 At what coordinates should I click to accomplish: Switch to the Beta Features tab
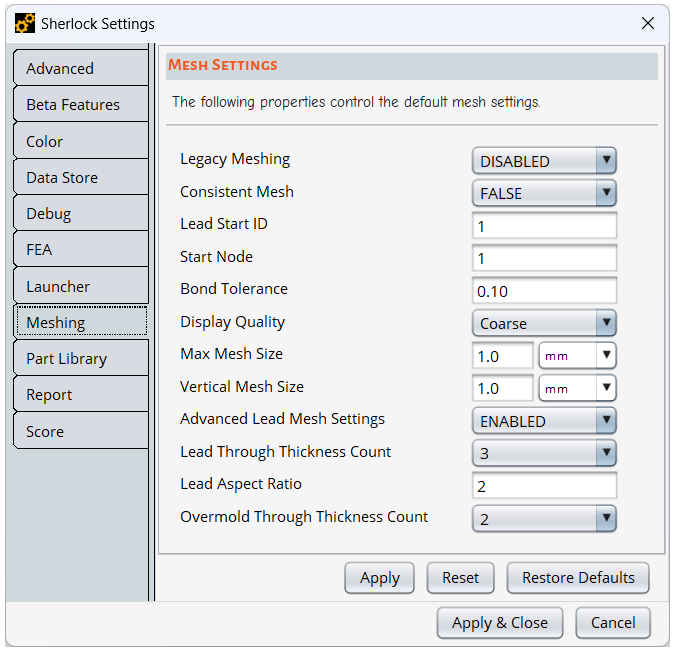tap(81, 104)
